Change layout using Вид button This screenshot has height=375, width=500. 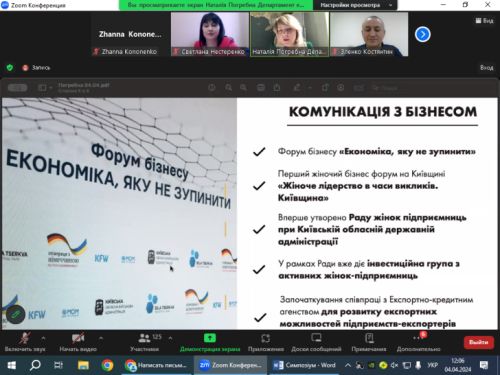pyautogui.click(x=484, y=21)
